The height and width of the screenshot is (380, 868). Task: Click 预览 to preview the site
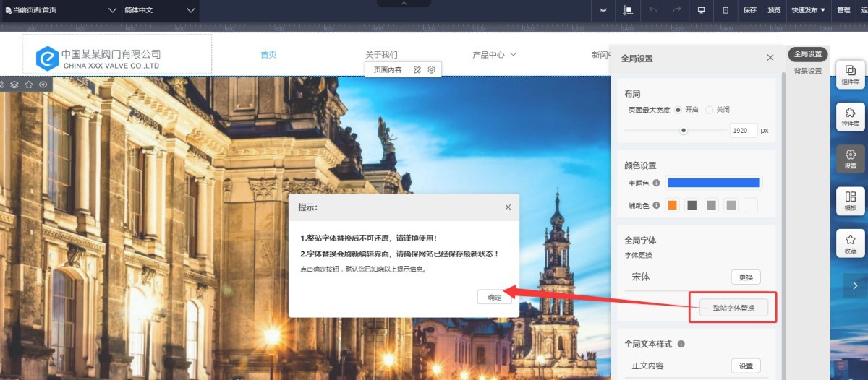tap(774, 10)
